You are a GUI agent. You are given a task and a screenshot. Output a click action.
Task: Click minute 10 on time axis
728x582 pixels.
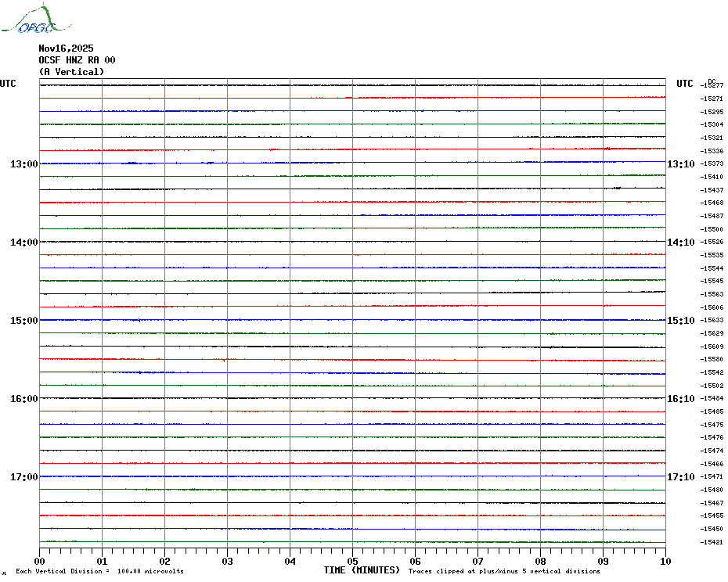pyautogui.click(x=665, y=561)
